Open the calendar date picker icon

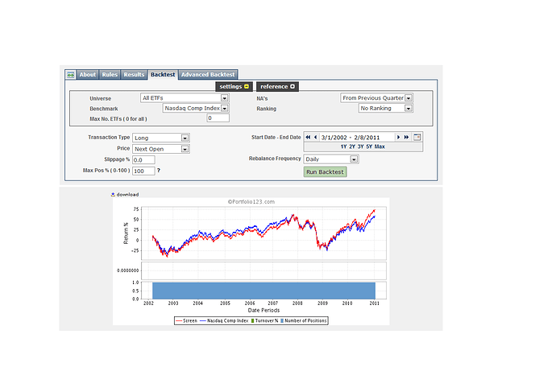click(417, 137)
